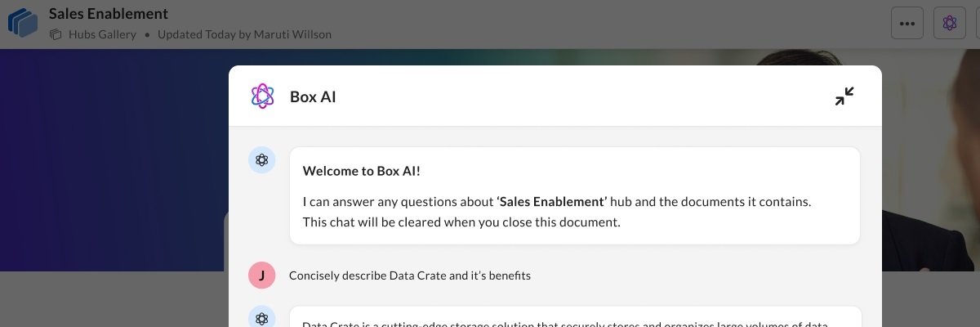Click the Data Crate answer bubble
Viewport: 980px width, 327px height.
pos(572,319)
